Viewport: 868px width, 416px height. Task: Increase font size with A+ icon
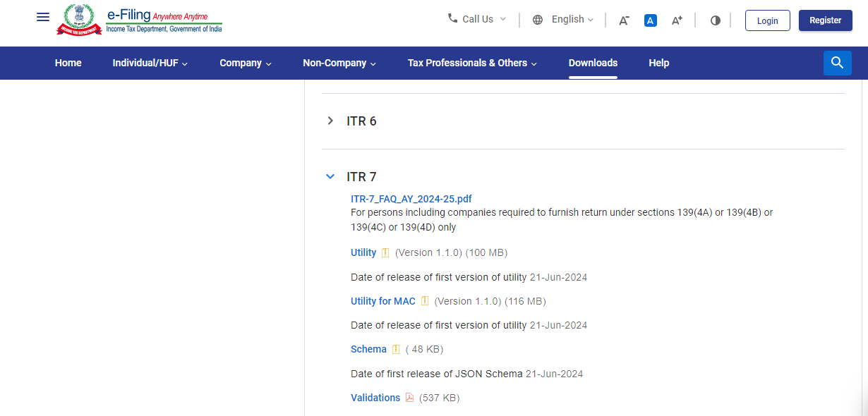pyautogui.click(x=677, y=20)
